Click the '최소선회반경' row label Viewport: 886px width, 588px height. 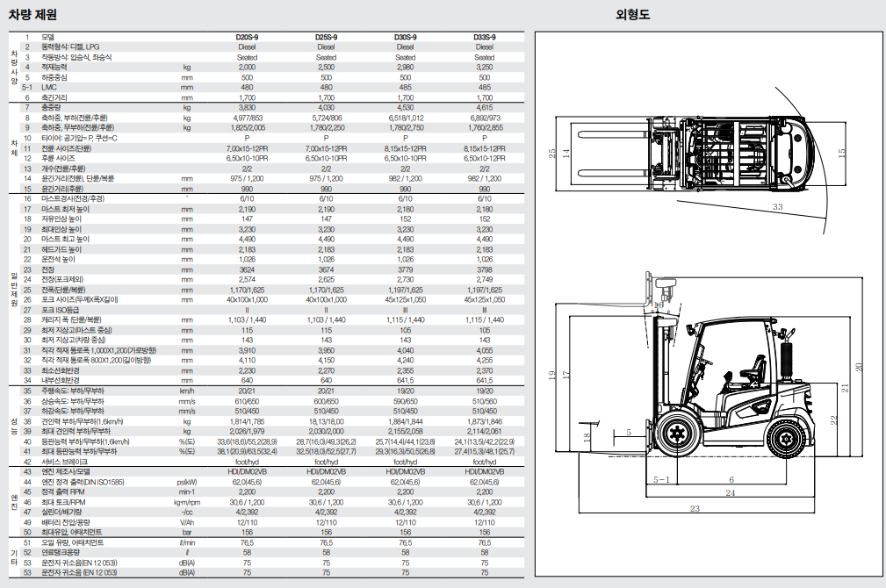[60, 371]
